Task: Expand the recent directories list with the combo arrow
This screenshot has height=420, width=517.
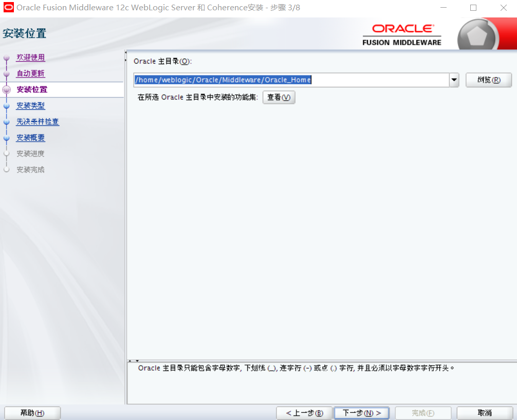Action: pyautogui.click(x=454, y=80)
